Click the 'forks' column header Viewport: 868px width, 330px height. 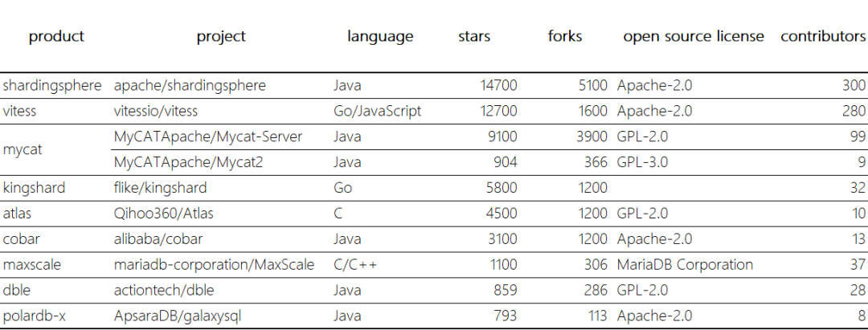tap(565, 36)
